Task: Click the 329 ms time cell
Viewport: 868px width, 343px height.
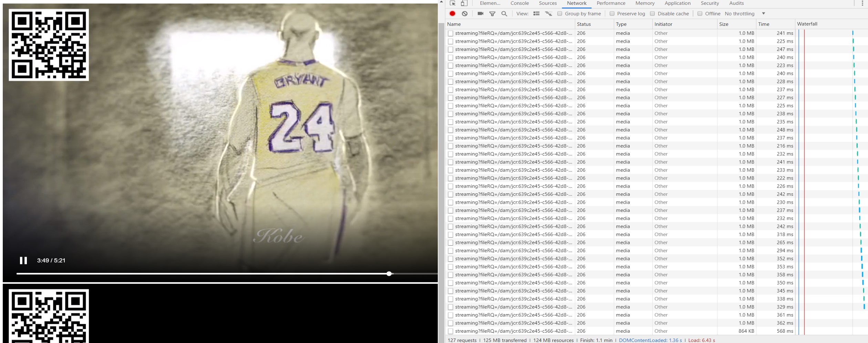Action: tap(785, 307)
